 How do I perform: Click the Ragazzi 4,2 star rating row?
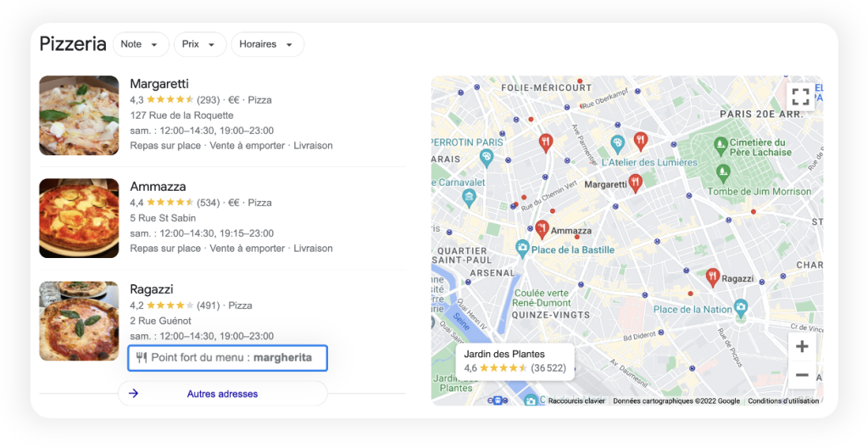coord(191,305)
